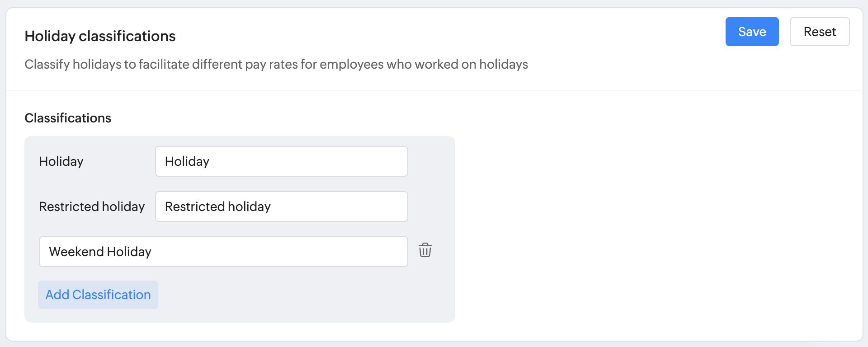Click into the Weekend Holiday field
Image resolution: width=868 pixels, height=347 pixels.
coord(223,252)
